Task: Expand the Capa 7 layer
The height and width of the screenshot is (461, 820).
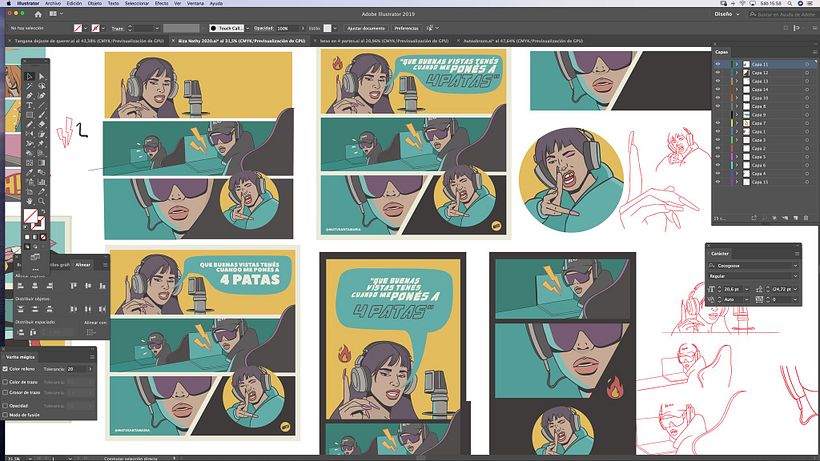Action: (x=737, y=123)
